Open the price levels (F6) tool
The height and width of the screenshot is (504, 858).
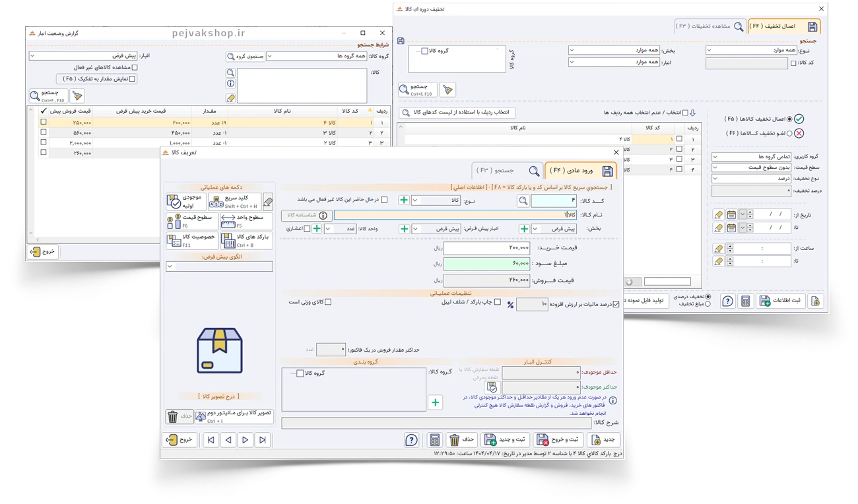click(191, 221)
